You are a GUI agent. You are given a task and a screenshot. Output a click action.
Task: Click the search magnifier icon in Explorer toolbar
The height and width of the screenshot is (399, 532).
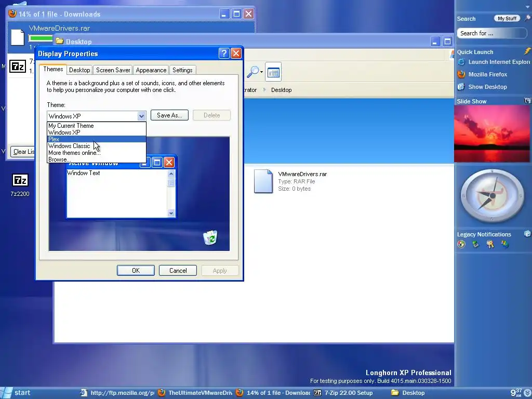click(252, 72)
